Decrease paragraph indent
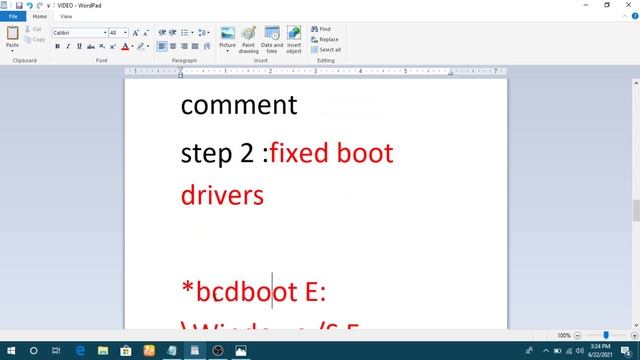The image size is (640, 360). click(x=162, y=33)
